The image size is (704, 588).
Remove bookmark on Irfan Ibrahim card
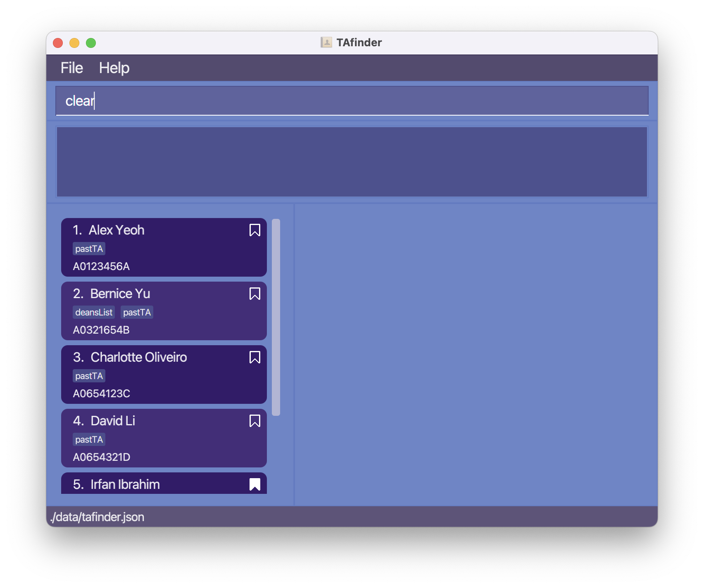tap(255, 484)
